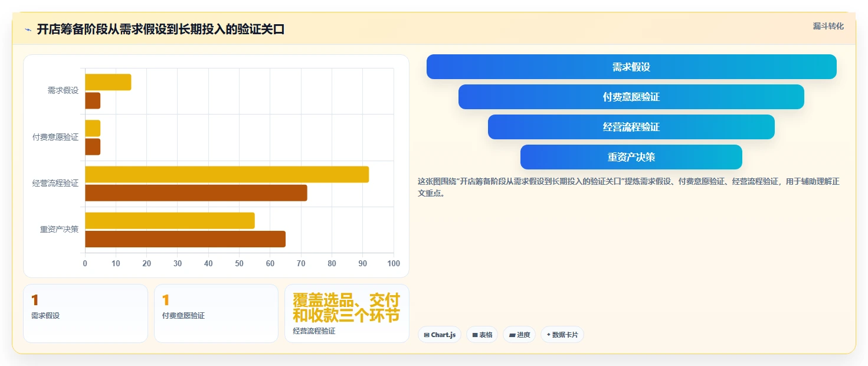Image resolution: width=868 pixels, height=366 pixels.
Task: Click the 重资产决策 axis label in chart
Action: point(59,229)
